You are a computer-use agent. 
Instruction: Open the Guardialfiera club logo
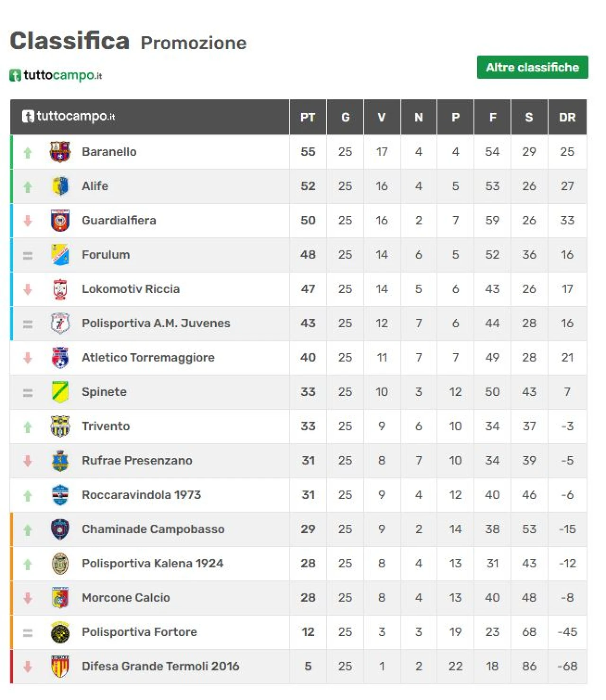click(x=60, y=221)
